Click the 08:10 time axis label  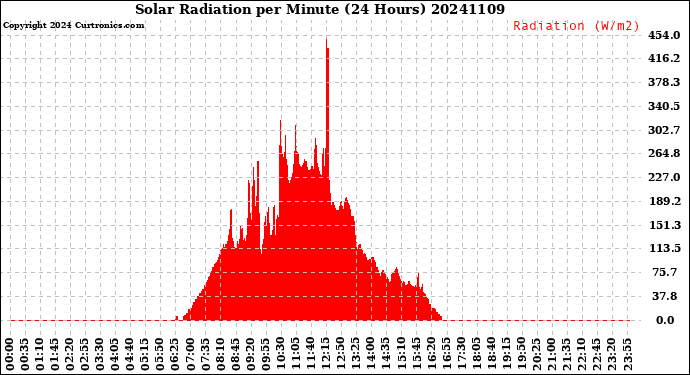pos(220,355)
